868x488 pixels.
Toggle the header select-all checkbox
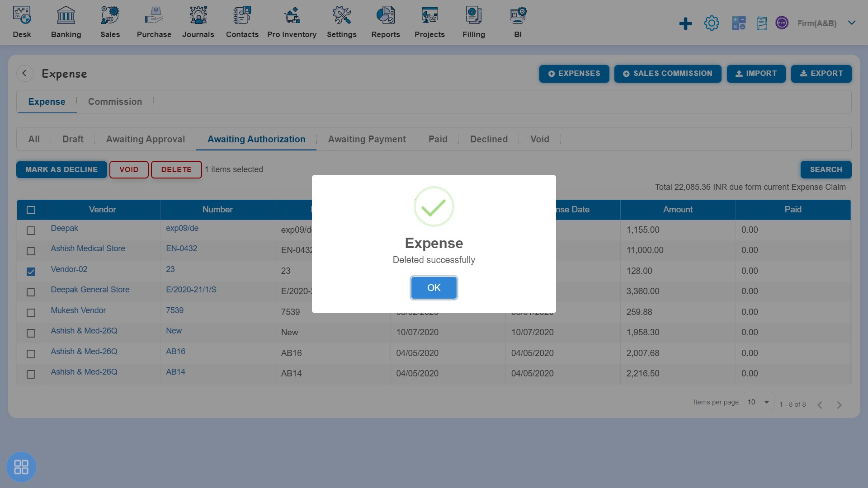pos(31,210)
